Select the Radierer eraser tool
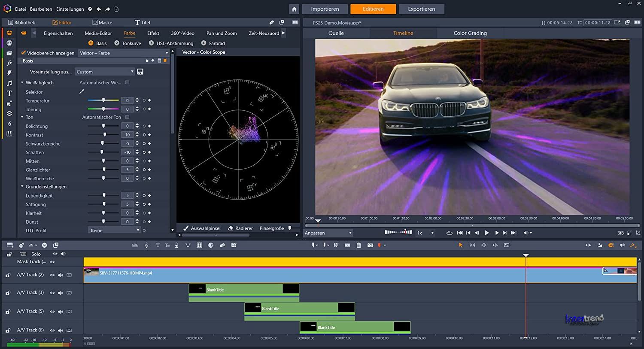 [240, 228]
